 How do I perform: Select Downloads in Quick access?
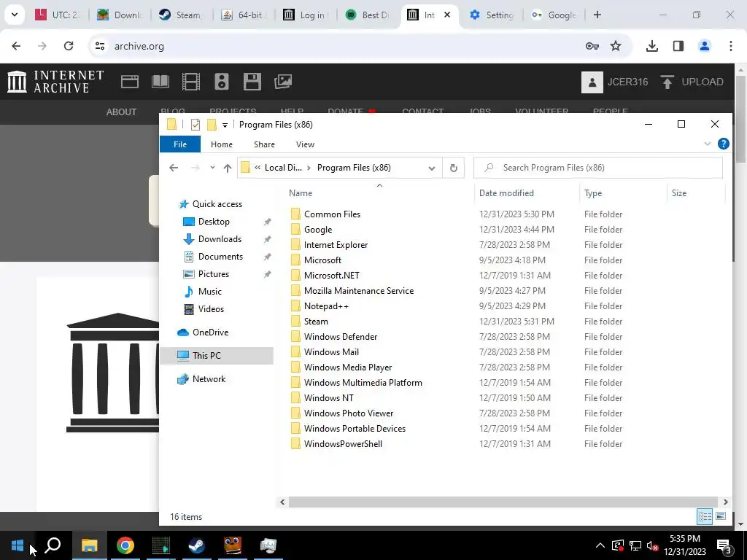point(220,239)
